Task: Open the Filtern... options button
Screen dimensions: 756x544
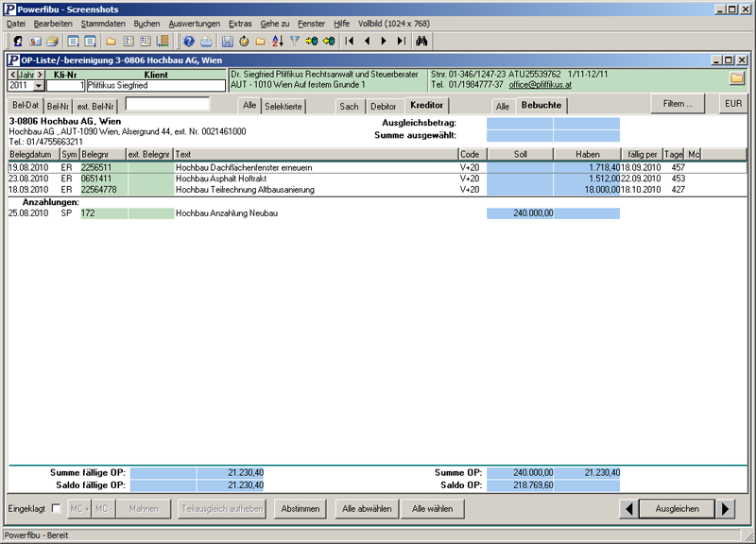Action: (678, 104)
